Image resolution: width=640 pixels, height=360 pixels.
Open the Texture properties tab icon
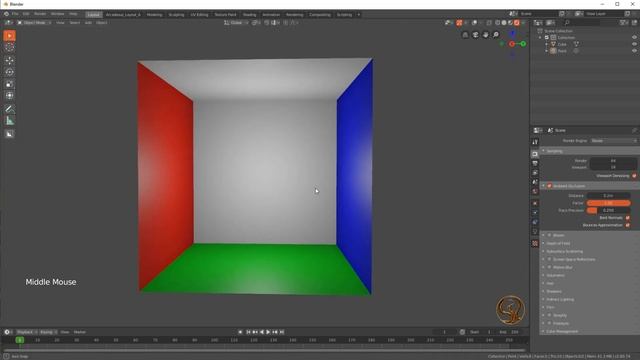(535, 243)
